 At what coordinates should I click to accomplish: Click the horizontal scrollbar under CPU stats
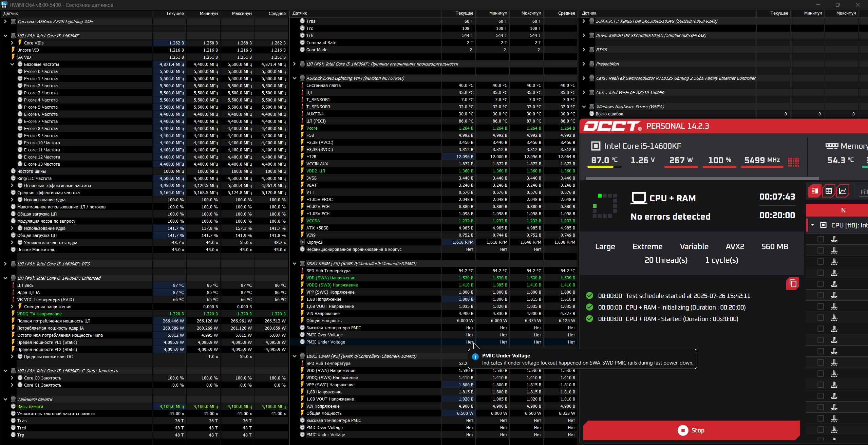[702, 178]
